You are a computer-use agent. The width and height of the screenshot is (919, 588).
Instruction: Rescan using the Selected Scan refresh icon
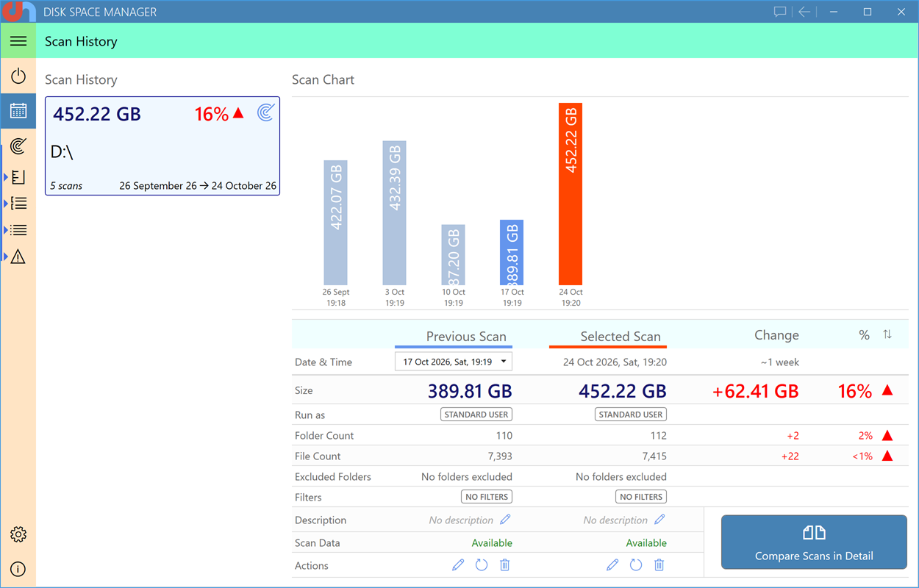(x=636, y=565)
